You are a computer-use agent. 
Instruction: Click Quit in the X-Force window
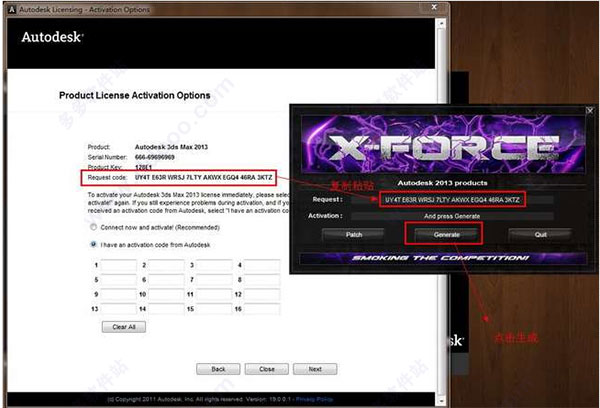(540, 235)
